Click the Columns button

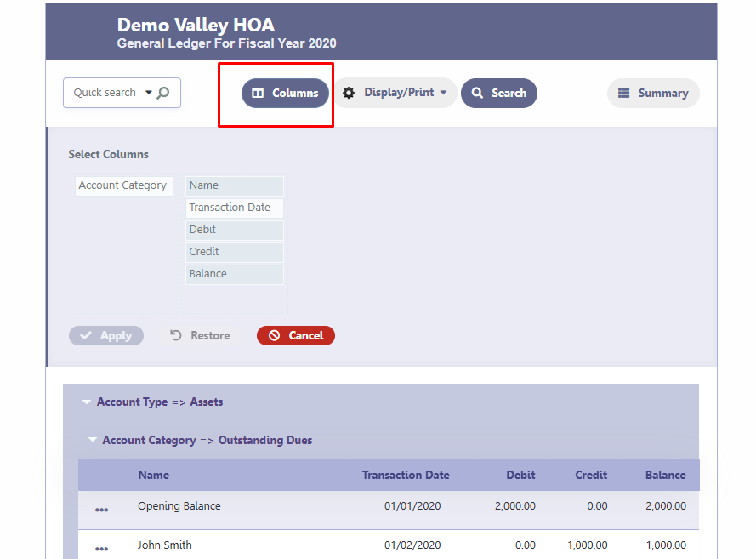[285, 94]
